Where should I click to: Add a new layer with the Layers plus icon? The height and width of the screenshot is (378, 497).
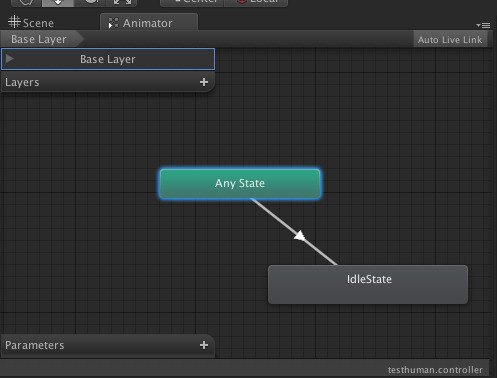click(x=204, y=82)
